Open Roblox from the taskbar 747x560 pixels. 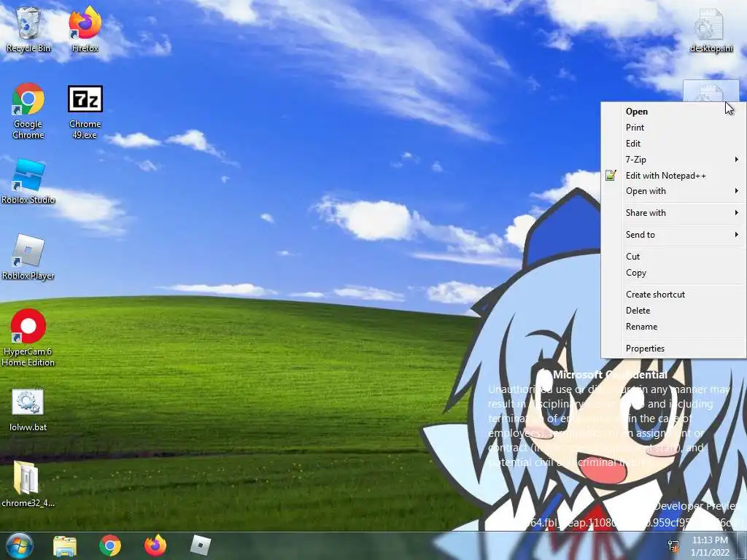pyautogui.click(x=200, y=545)
